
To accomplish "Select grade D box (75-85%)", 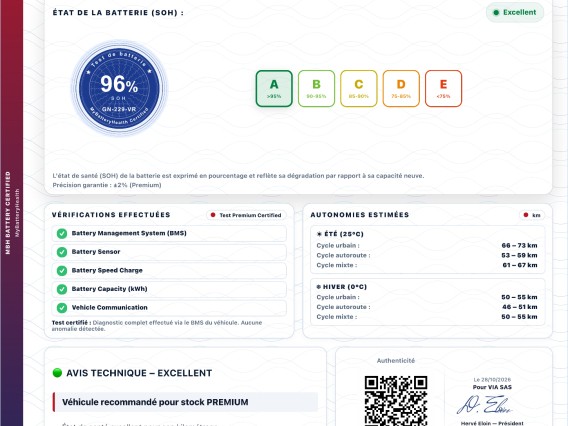I will click(401, 88).
